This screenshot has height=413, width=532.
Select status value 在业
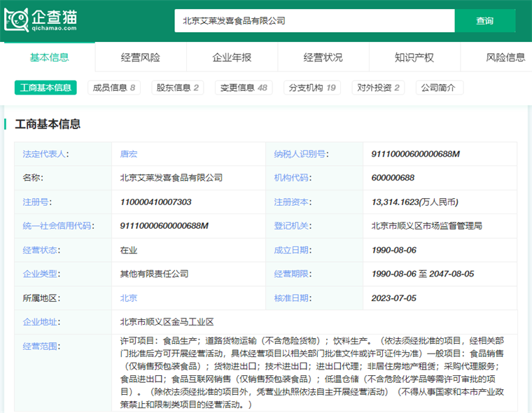[x=129, y=250]
